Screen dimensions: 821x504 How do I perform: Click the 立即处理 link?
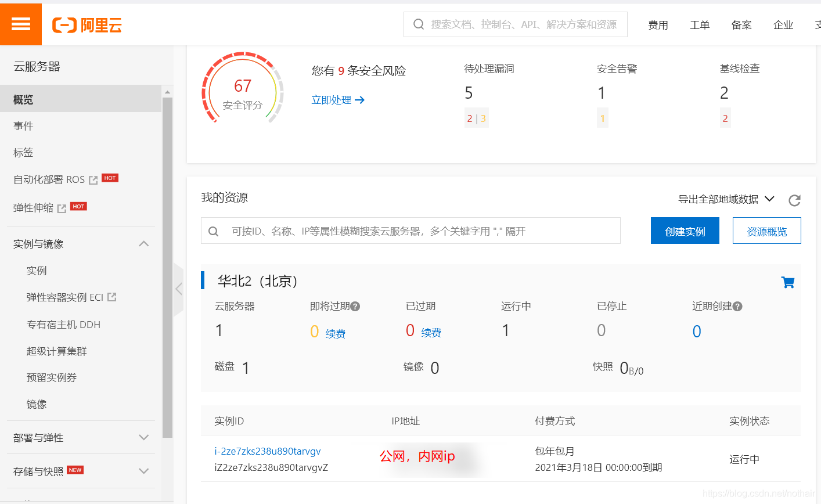pos(332,100)
